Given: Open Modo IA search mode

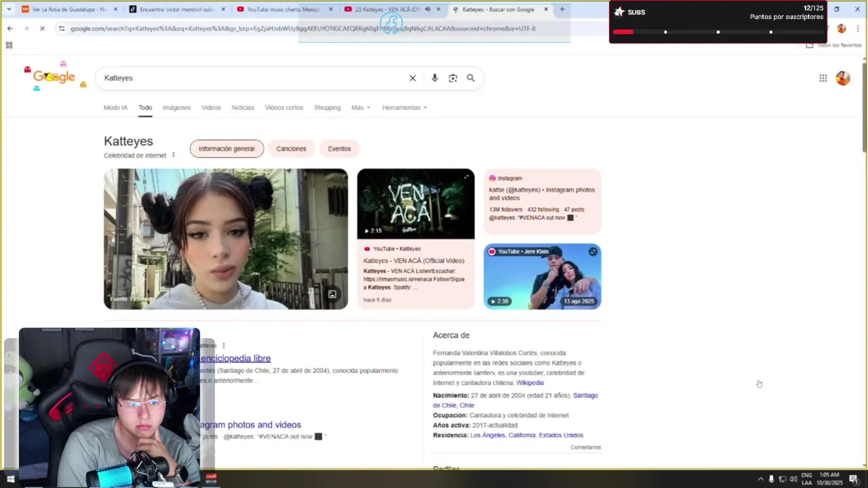Looking at the screenshot, I should coord(115,108).
